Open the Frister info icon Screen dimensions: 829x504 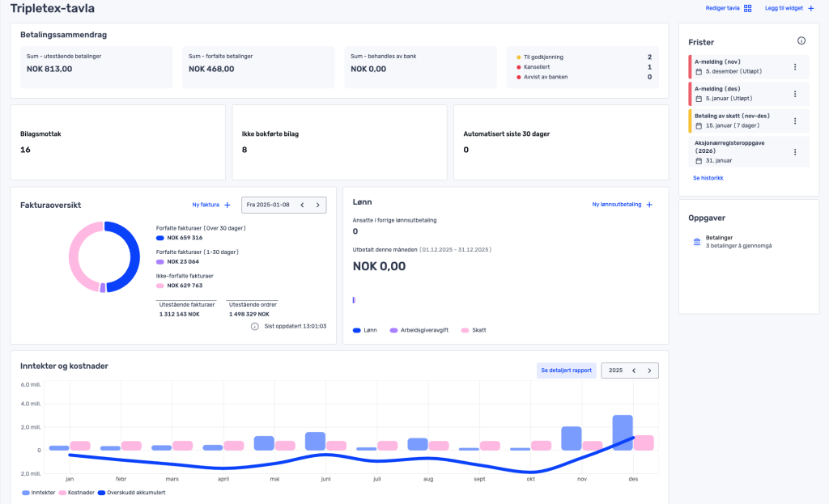click(801, 40)
